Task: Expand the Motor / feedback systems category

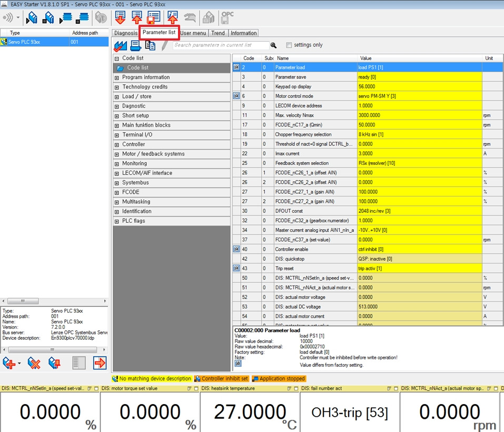Action: [x=117, y=153]
